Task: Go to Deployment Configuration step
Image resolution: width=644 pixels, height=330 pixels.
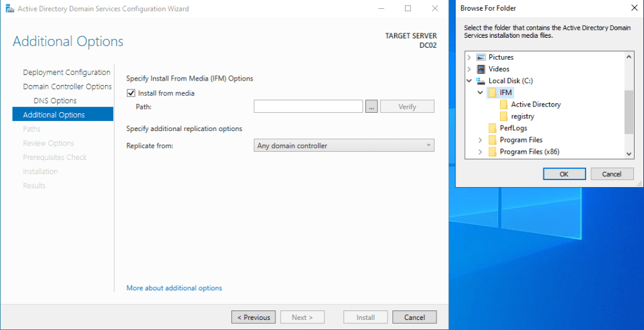Action: pyautogui.click(x=67, y=72)
